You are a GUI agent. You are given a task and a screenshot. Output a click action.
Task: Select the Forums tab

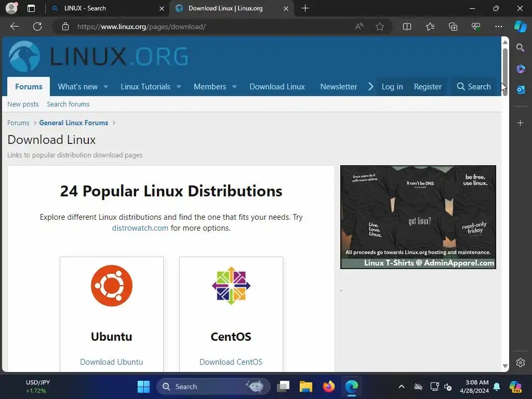click(29, 87)
